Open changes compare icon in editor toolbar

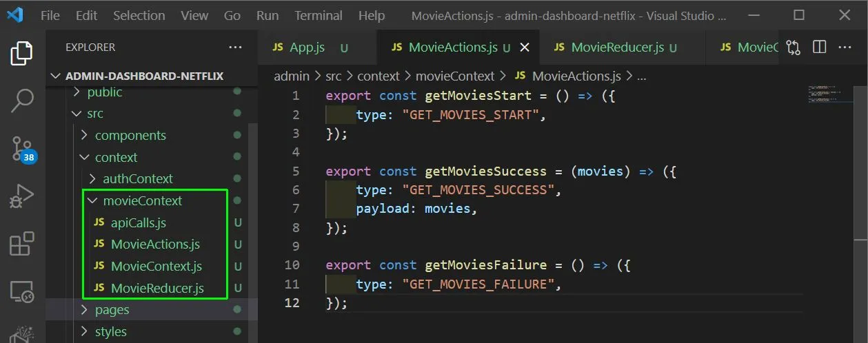click(794, 48)
